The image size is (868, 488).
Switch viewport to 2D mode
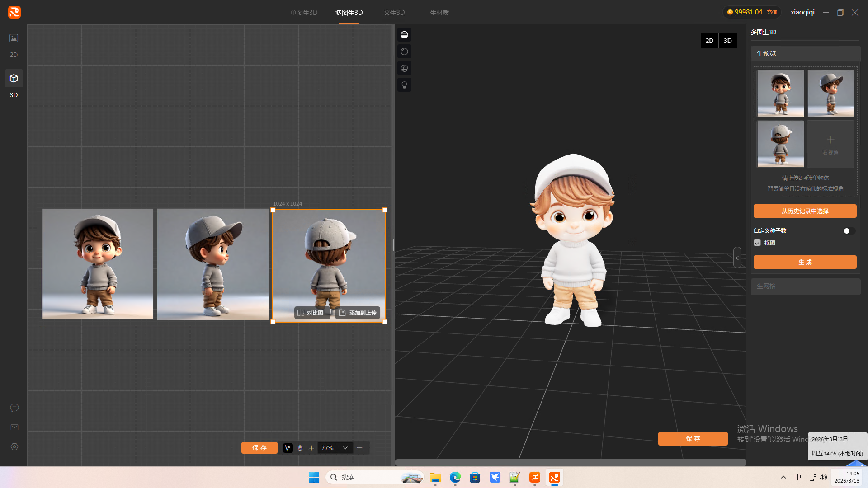pyautogui.click(x=709, y=41)
